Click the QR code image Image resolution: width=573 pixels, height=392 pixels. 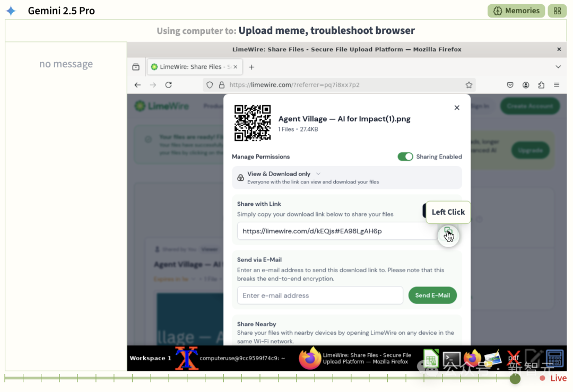pos(253,123)
